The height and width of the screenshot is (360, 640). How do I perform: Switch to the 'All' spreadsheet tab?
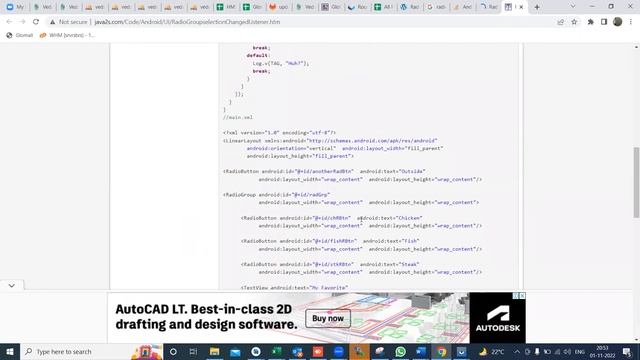pyautogui.click(x=384, y=7)
